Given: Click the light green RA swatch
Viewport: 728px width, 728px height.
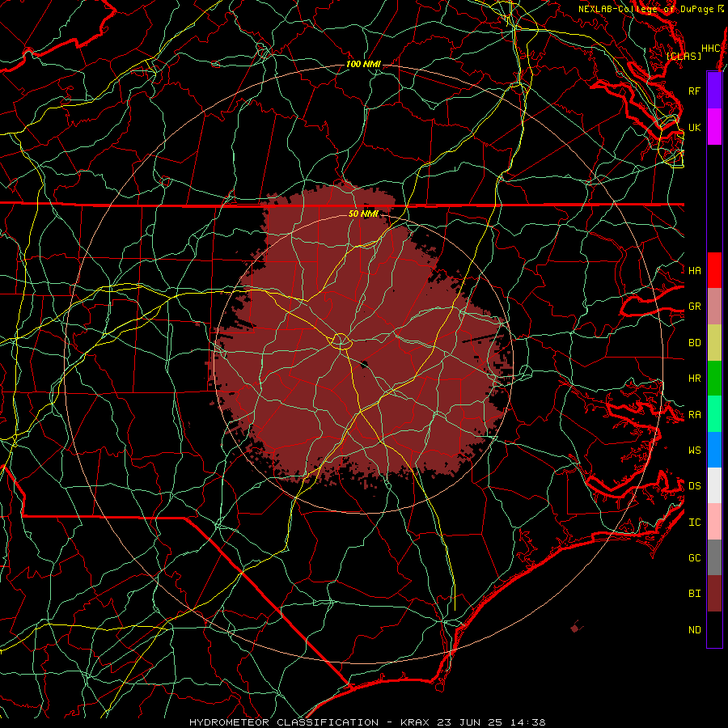Looking at the screenshot, I should tap(714, 414).
